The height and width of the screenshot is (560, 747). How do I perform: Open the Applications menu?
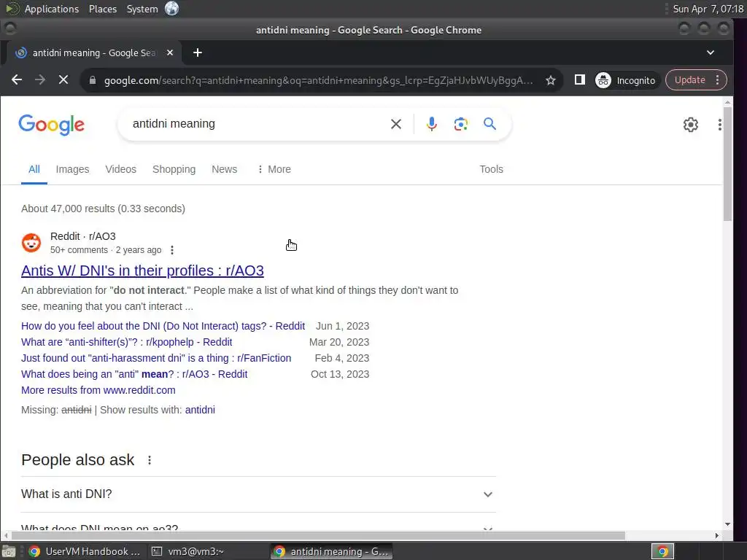[x=52, y=9]
